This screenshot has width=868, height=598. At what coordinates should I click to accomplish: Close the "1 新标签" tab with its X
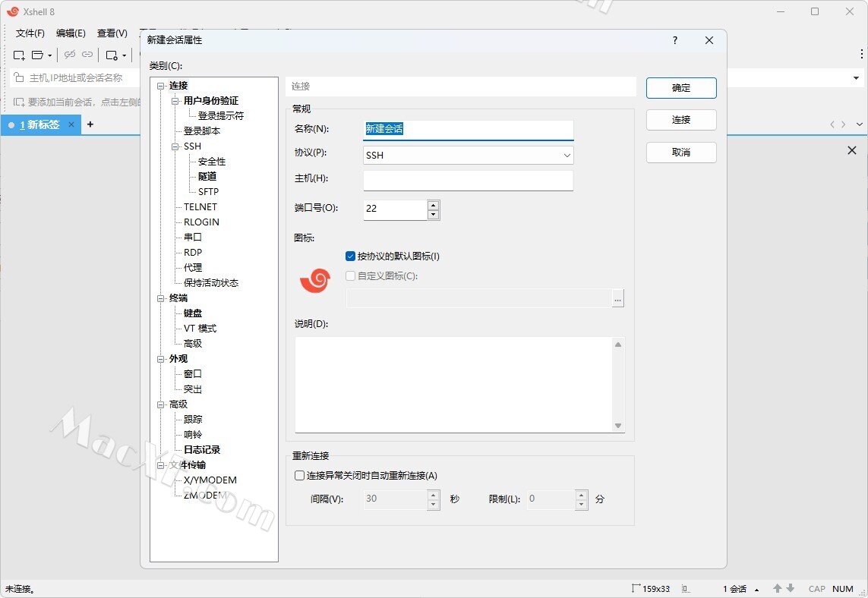point(71,124)
